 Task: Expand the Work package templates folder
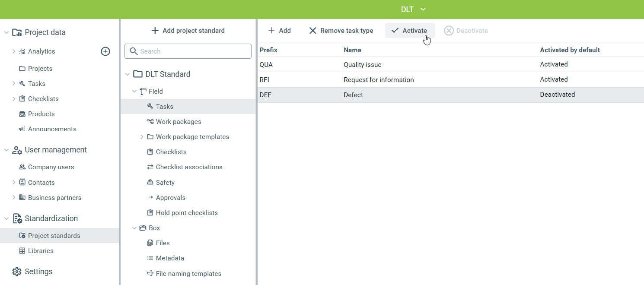[x=142, y=137]
